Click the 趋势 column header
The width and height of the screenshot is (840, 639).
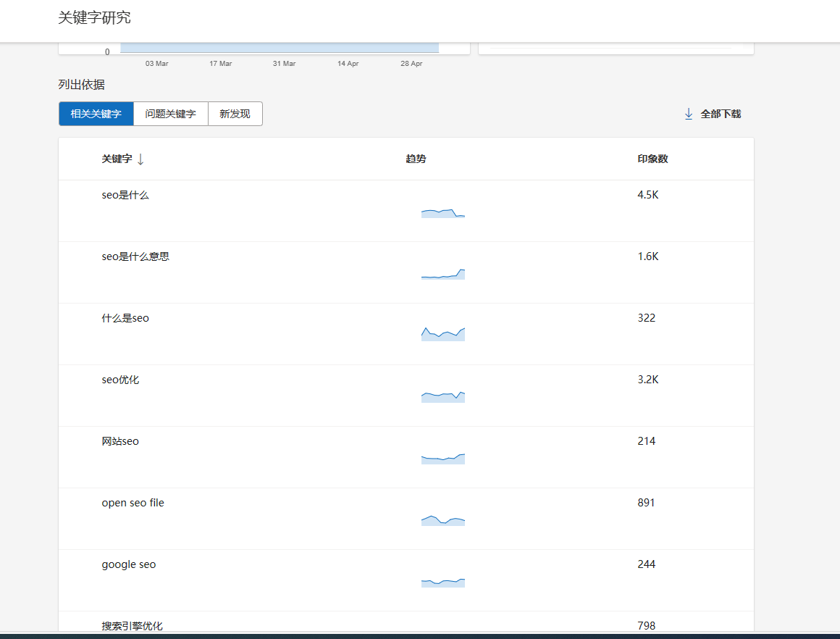click(416, 159)
